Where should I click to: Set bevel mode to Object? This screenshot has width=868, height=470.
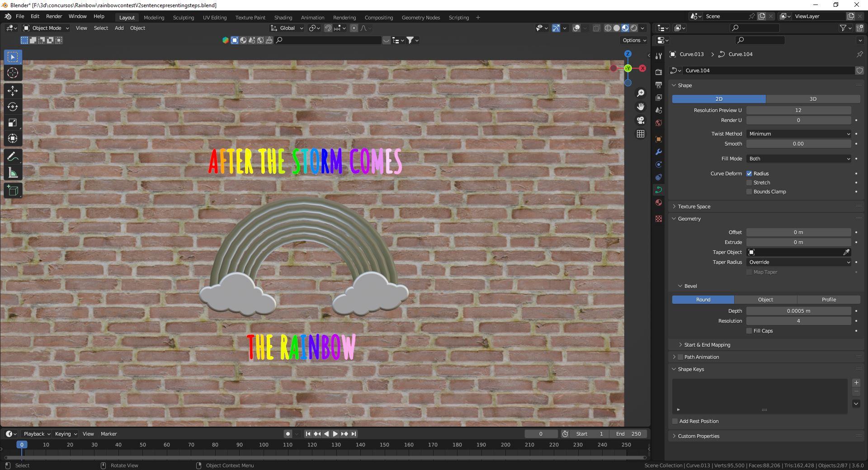point(765,300)
